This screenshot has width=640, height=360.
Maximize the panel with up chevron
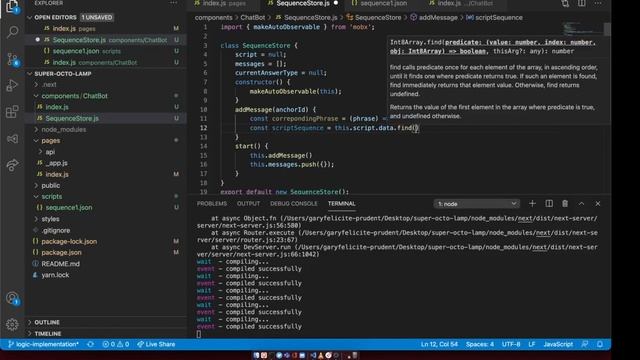(x=581, y=203)
